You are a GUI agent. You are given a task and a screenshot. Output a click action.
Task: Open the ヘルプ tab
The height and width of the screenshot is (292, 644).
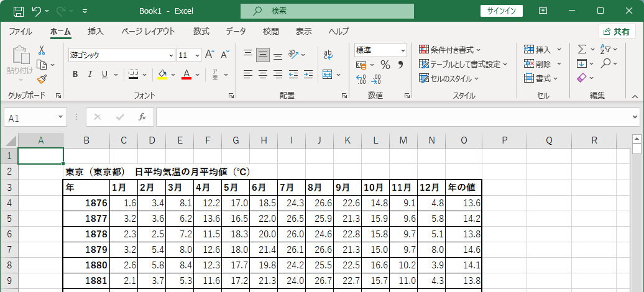339,31
